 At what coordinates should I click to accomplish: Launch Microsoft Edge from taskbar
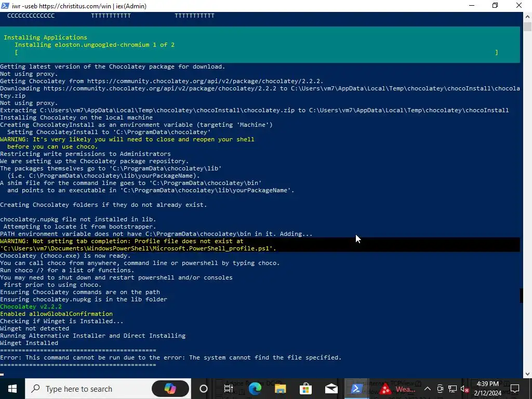coord(255,389)
